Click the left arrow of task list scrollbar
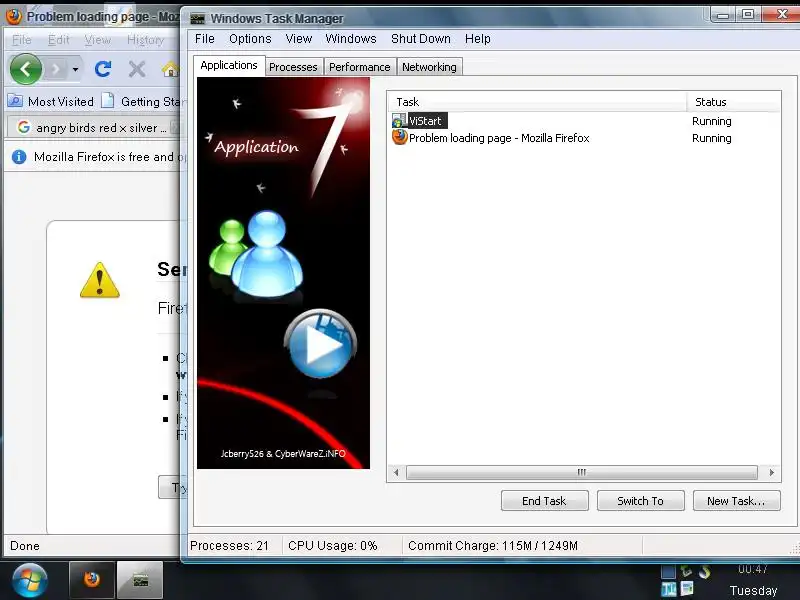Screen dimensions: 800x600 tap(396, 472)
